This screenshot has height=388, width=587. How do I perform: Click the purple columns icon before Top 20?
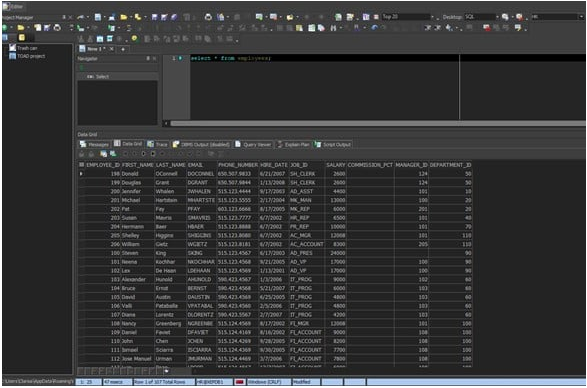(x=366, y=17)
